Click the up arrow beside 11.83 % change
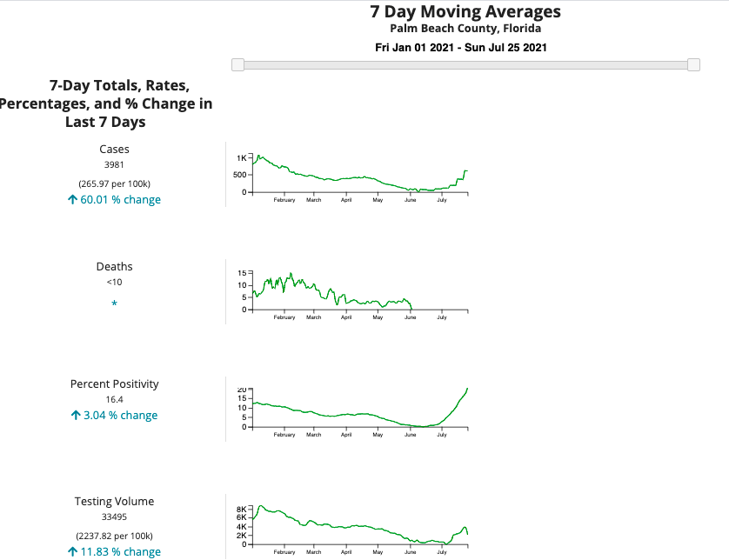This screenshot has height=560, width=729. (x=73, y=551)
